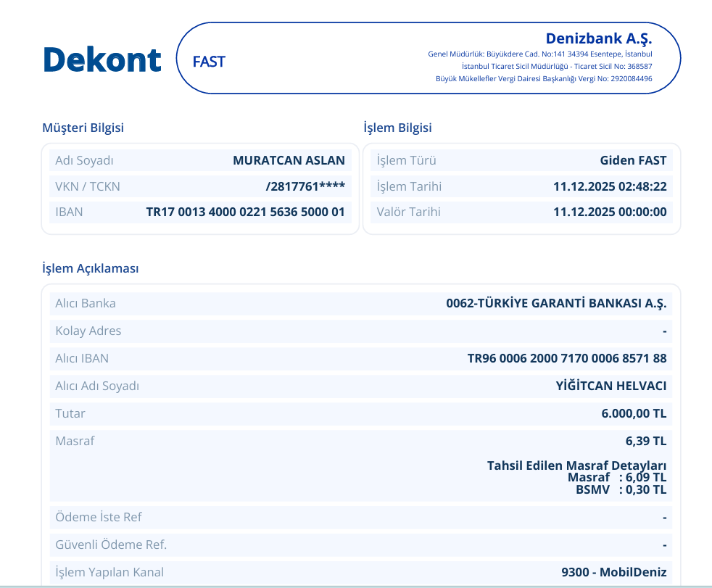Screen dimensions: 712x588
Task: Select recipient IBAN TR96 0006 2000 7170
Action: click(x=567, y=359)
